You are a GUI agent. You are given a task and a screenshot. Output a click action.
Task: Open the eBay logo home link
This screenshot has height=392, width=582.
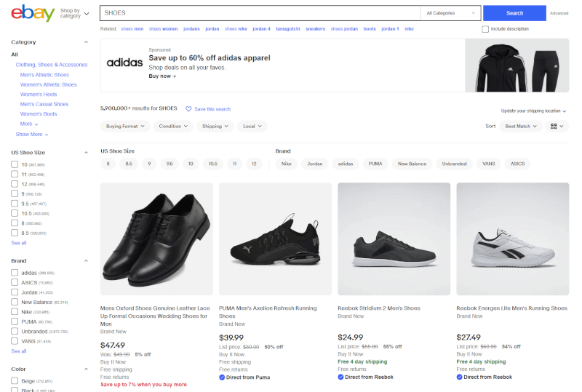[33, 13]
